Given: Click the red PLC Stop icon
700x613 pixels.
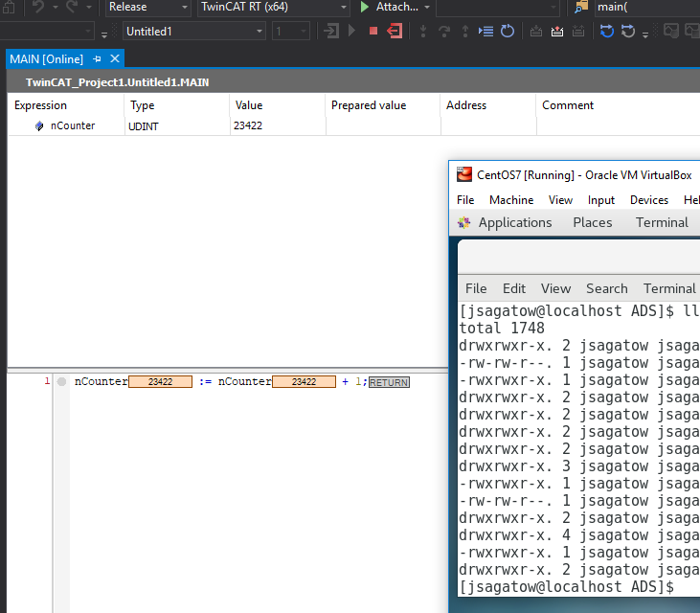Looking at the screenshot, I should point(373,31).
